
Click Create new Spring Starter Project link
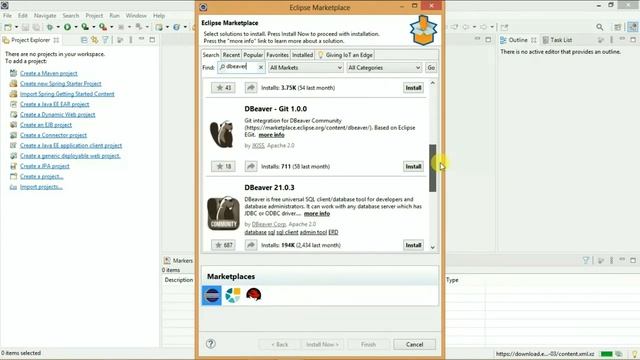(60, 84)
